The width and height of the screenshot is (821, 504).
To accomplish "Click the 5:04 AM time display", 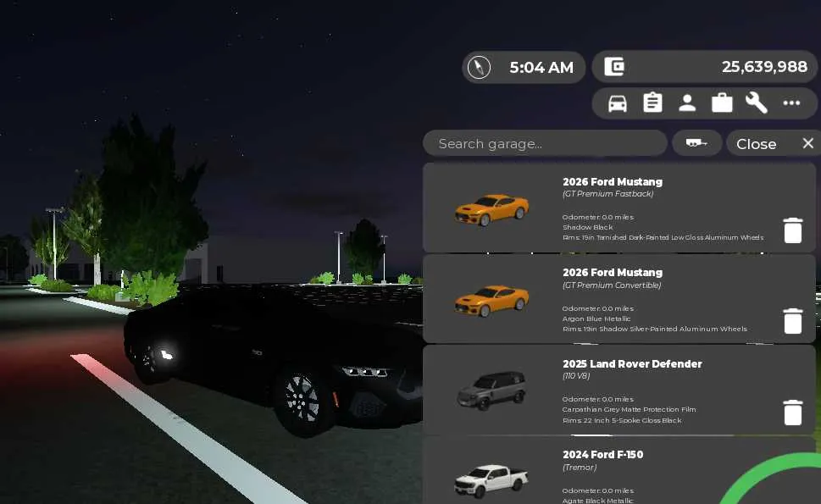I will [541, 68].
